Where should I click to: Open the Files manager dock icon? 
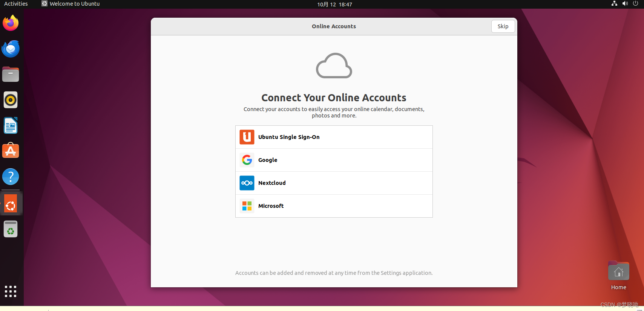11,74
